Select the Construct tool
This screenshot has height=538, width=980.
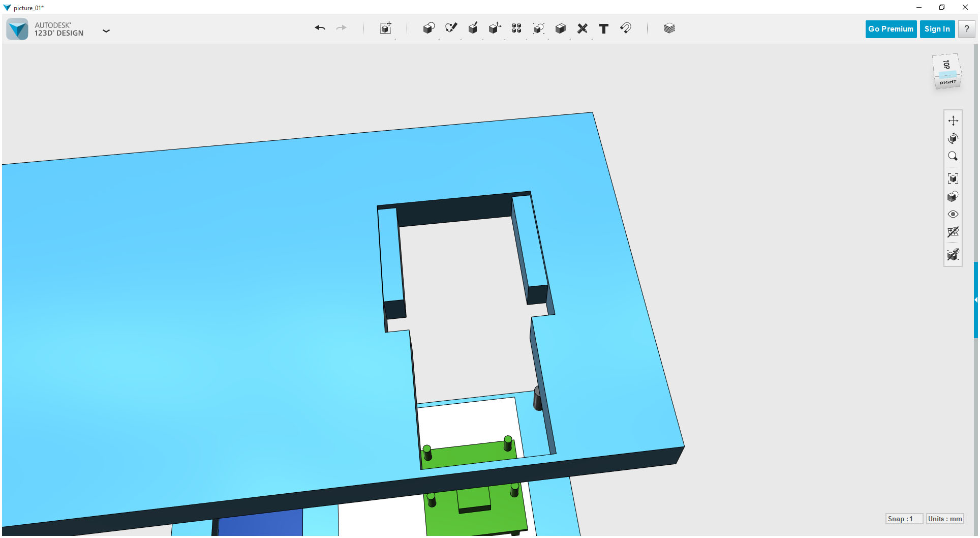[473, 29]
